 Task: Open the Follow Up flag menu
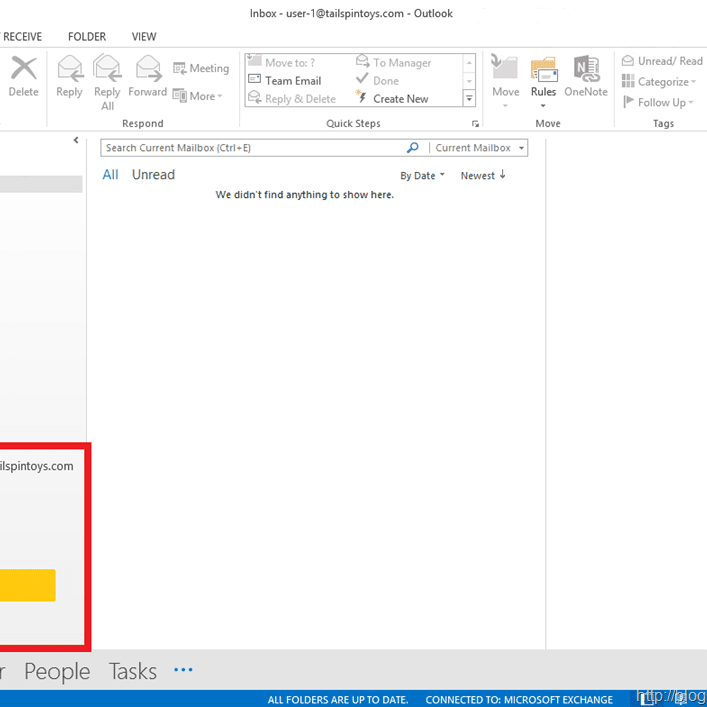tap(657, 102)
